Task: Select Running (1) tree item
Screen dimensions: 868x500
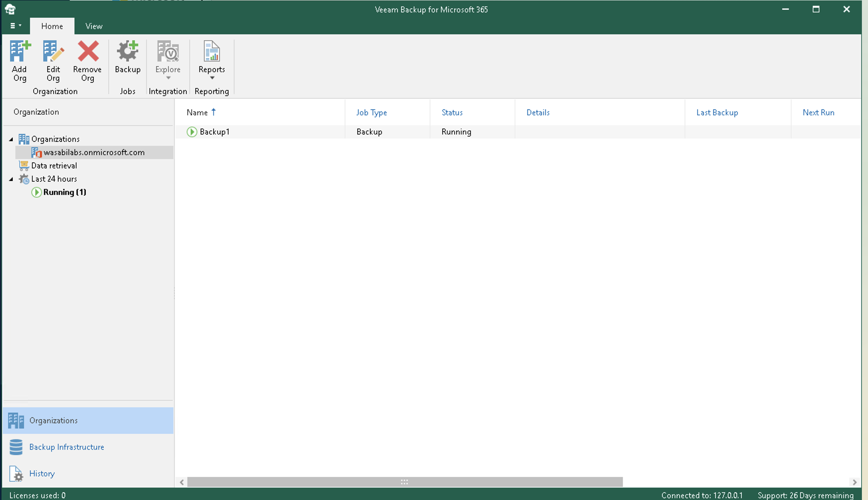Action: pos(64,192)
